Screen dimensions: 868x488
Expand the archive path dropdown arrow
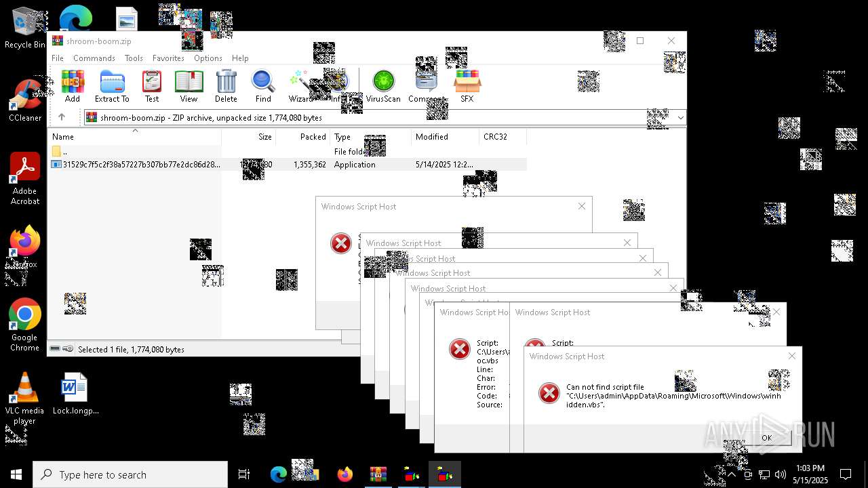680,117
